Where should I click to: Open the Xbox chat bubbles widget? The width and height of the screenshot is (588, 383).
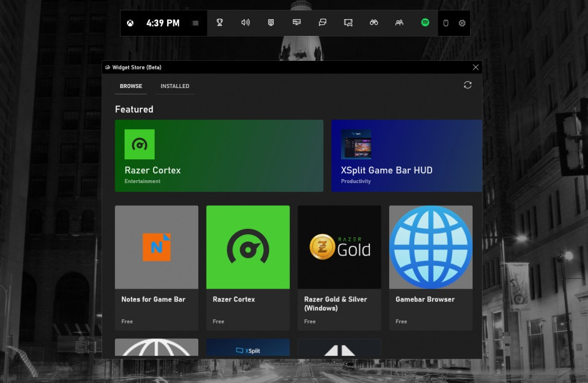[322, 23]
